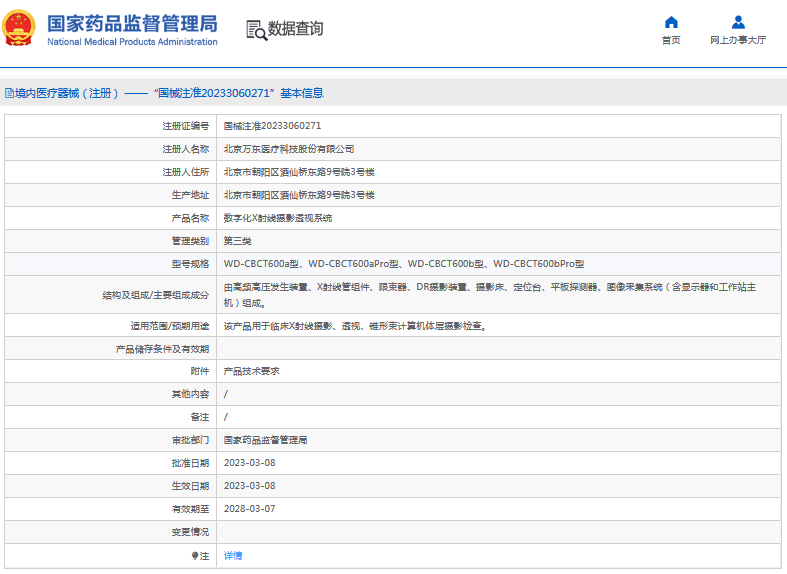Viewport: 787px width, 574px height.
Task: Select the 生产地址 address value
Action: coord(299,195)
